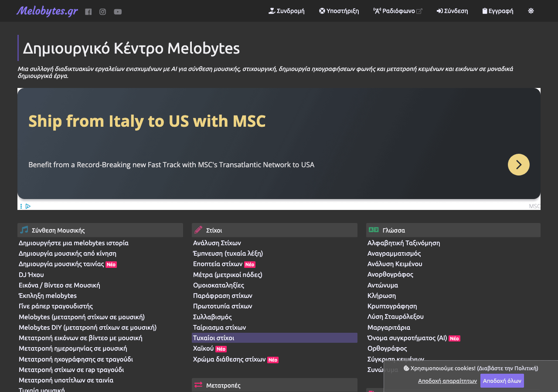558x392 pixels.
Task: Open Μετατροπή ηχογράφησης σε τραγούδι
Action: [x=76, y=359]
